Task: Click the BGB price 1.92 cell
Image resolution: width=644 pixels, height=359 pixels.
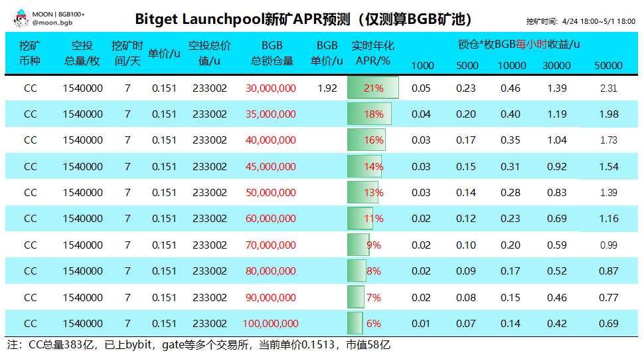Action: click(x=327, y=88)
